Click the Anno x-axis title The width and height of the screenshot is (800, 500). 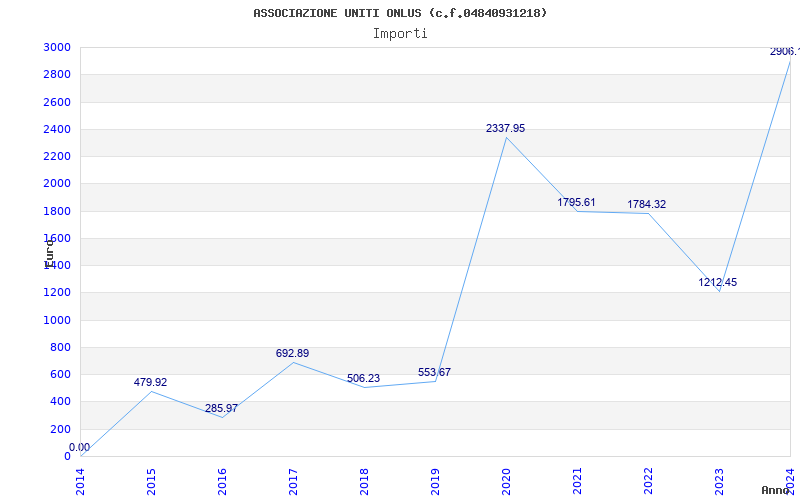point(776,490)
